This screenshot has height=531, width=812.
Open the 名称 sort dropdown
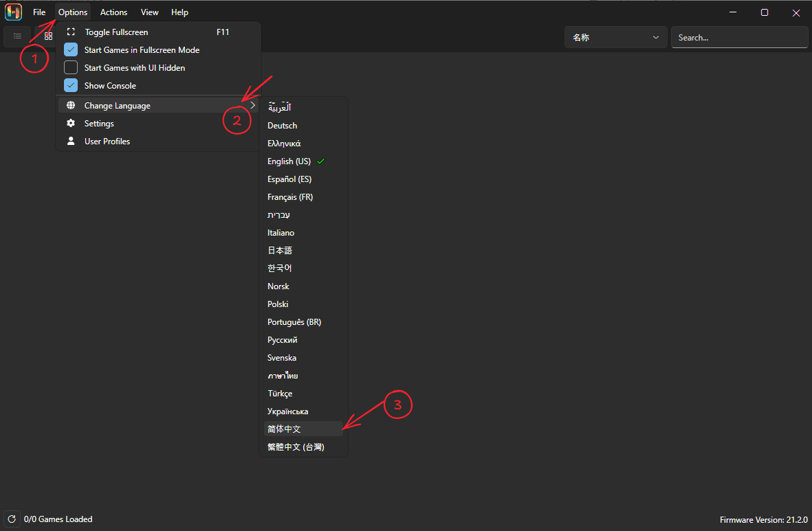point(615,38)
